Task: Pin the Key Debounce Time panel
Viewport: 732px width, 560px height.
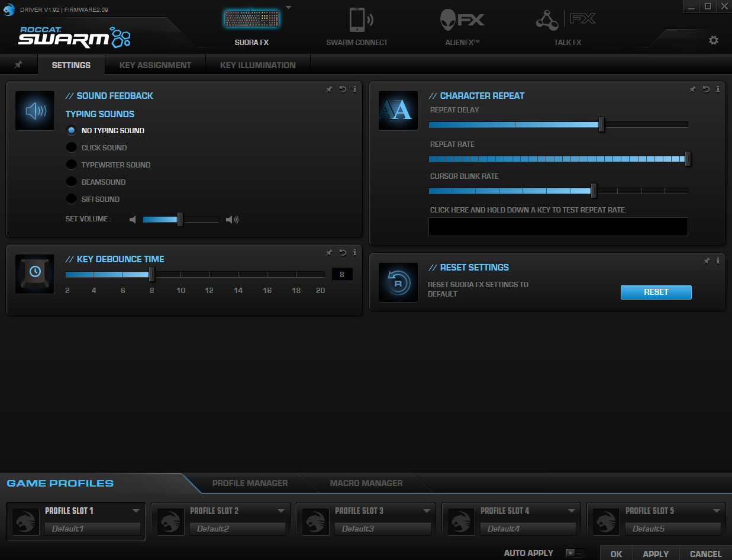Action: [329, 253]
